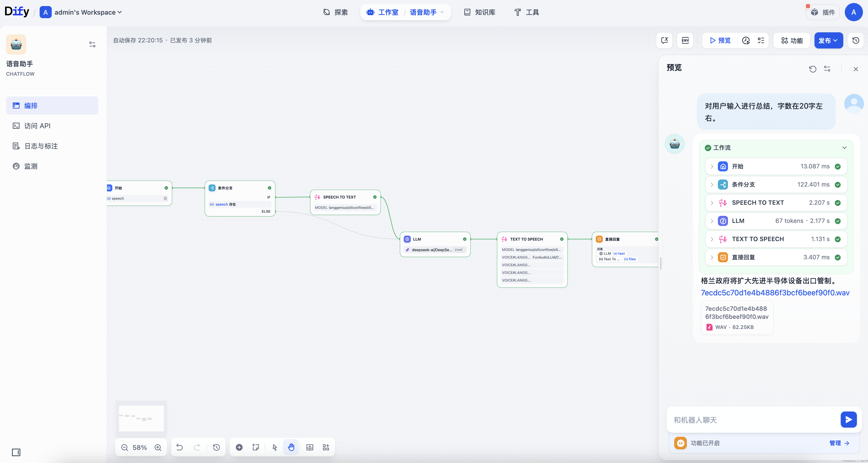Image resolution: width=868 pixels, height=463 pixels.
Task: Switch to the 知识库 top tab
Action: coord(479,12)
